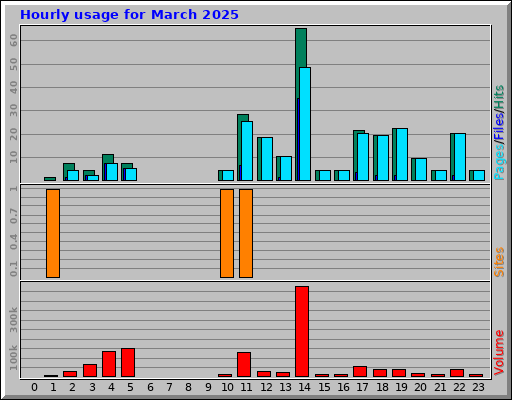This screenshot has height=400, width=512.
Task: Click the red Volume axis label
Action: pyautogui.click(x=499, y=352)
